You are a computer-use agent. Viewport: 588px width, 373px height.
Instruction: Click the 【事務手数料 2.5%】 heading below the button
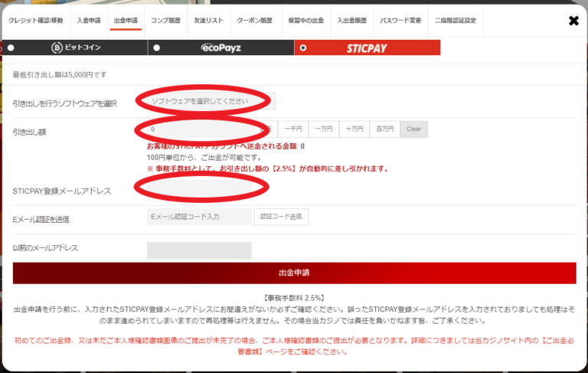[294, 298]
